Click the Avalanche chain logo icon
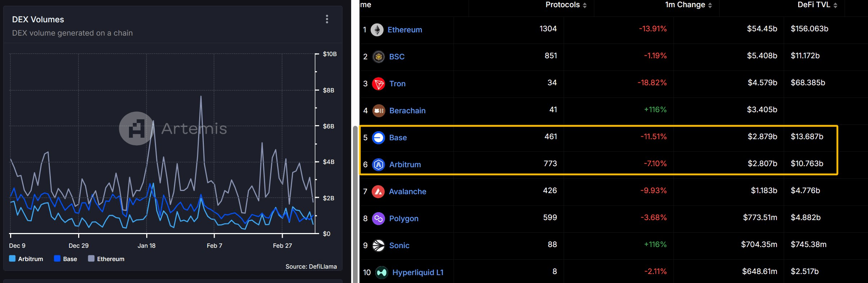This screenshot has width=868, height=283. (378, 192)
